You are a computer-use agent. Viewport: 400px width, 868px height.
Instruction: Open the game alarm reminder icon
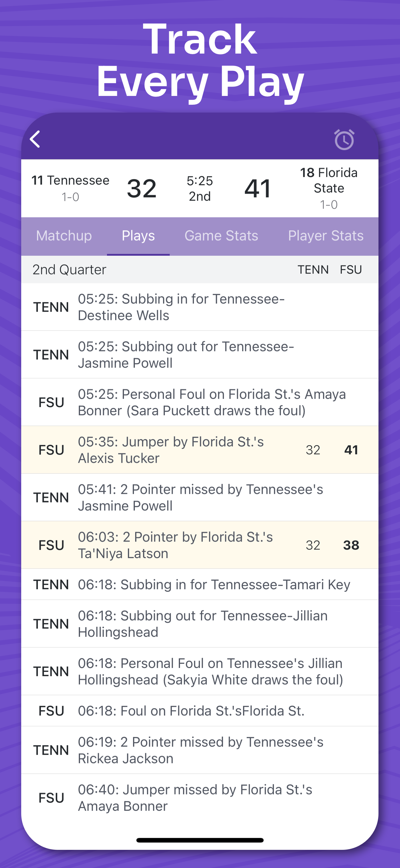344,140
